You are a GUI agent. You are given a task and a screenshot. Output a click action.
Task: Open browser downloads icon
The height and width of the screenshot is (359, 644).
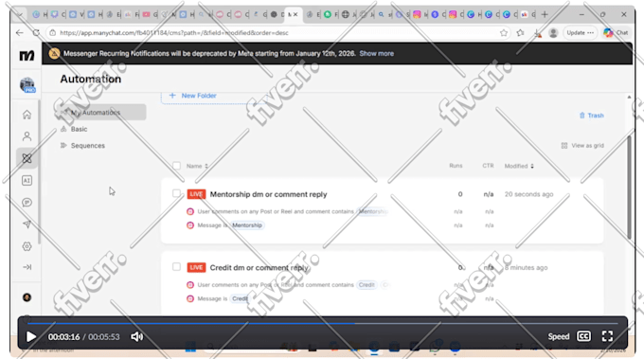[537, 33]
